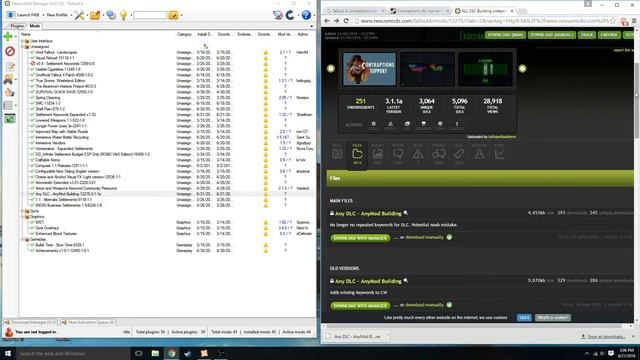Collapse the Graphics category
The image size is (640, 360).
[x=22, y=217]
